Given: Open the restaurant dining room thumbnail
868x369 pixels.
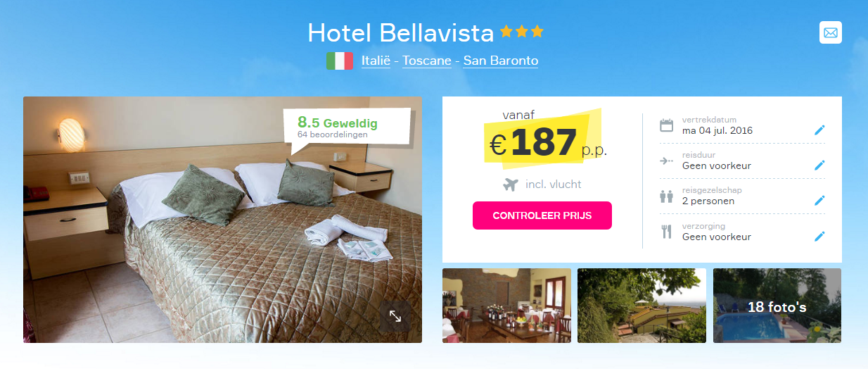Looking at the screenshot, I should [x=506, y=306].
